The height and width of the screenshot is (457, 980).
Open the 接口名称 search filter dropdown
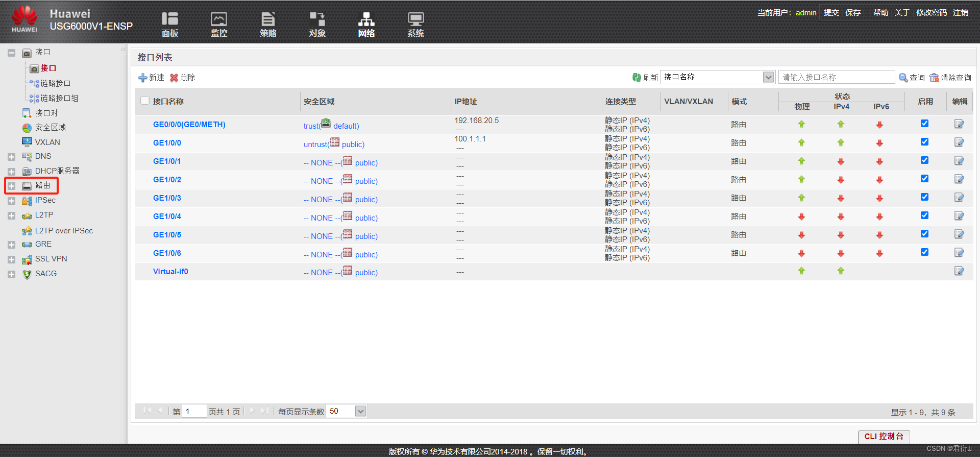(x=768, y=77)
